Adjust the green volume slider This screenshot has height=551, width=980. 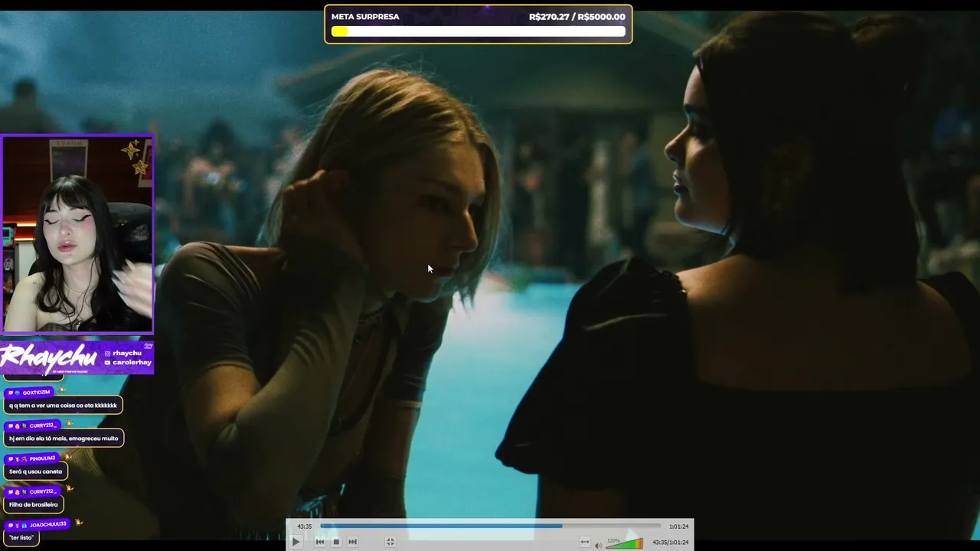pos(625,544)
